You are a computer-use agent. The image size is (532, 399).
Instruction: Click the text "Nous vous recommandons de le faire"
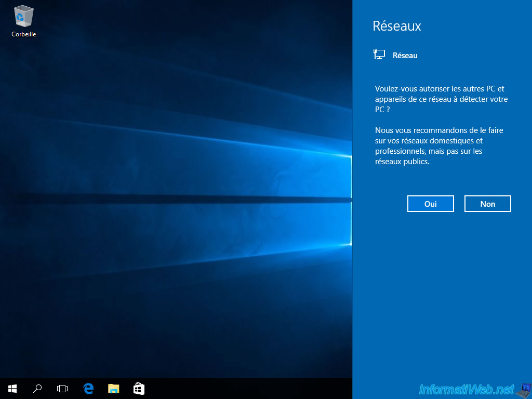coord(439,130)
